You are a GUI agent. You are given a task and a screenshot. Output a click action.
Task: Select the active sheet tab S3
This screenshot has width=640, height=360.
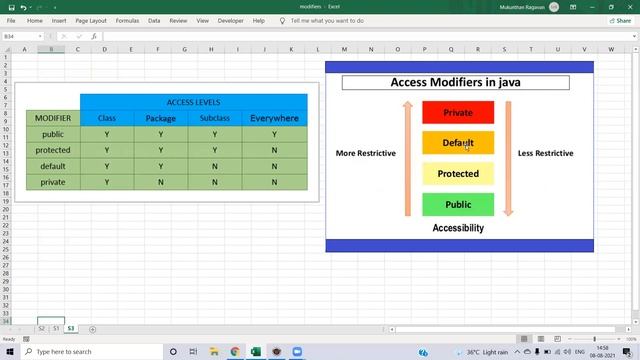71,329
